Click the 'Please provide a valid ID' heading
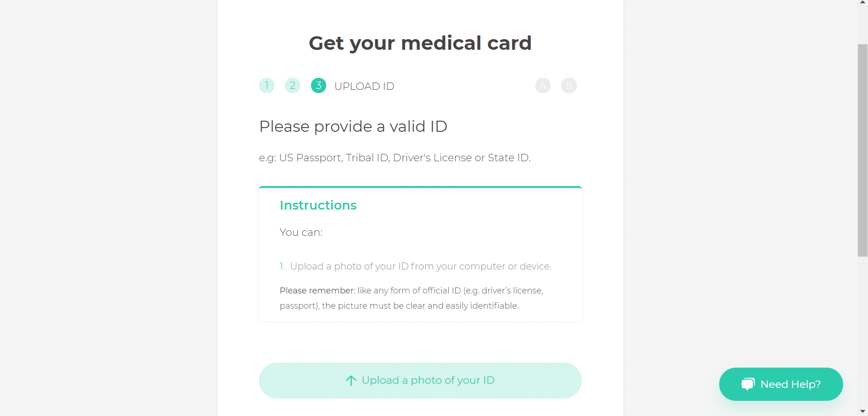This screenshot has height=416, width=868. [x=353, y=126]
